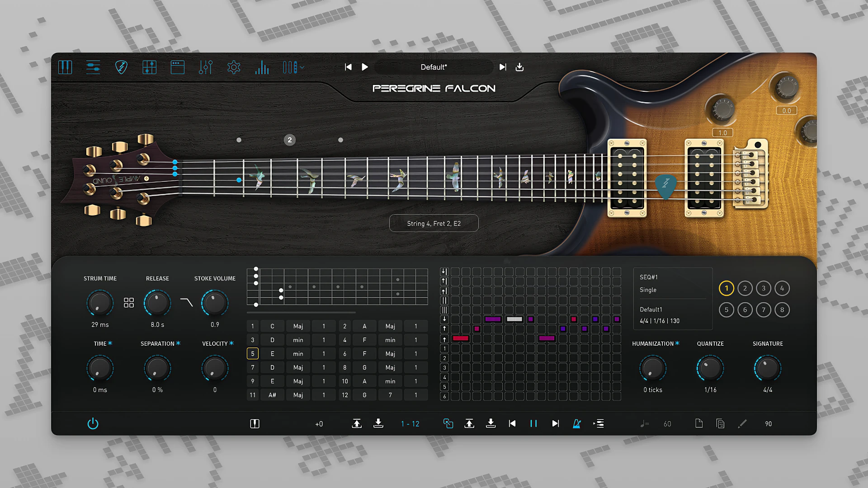This screenshot has height=488, width=868.
Task: Open the amp window icon in top toolbar
Action: point(178,67)
